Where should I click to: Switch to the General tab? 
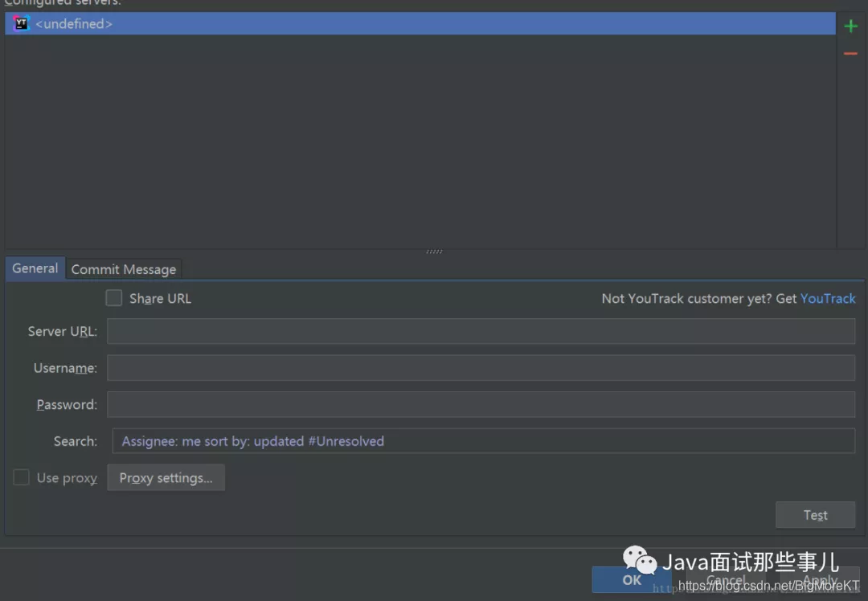[x=35, y=268]
